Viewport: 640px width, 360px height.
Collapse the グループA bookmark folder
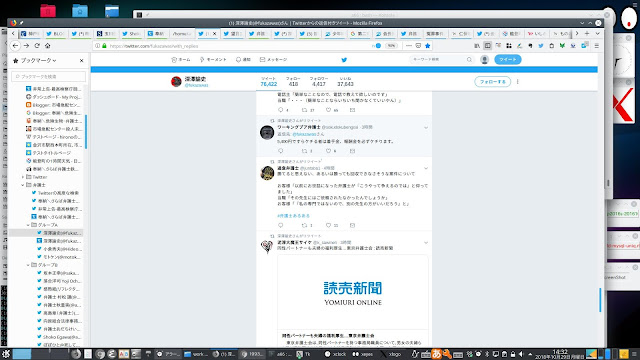(x=28, y=225)
